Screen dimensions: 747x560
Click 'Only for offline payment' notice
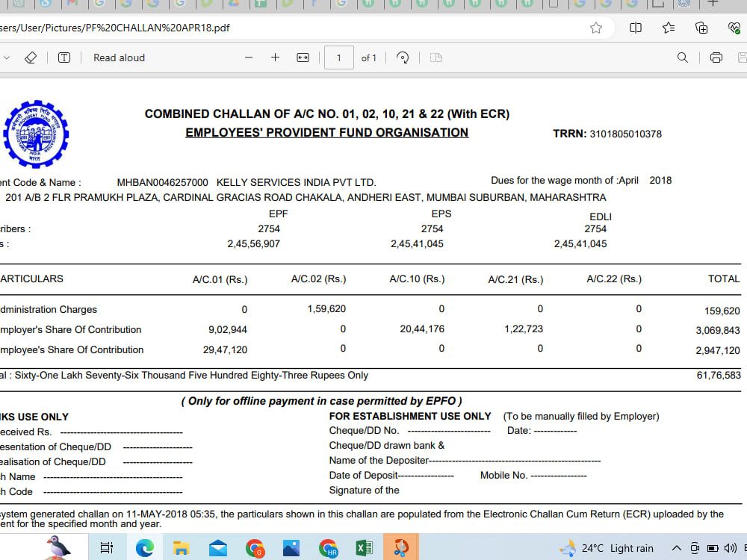(321, 401)
